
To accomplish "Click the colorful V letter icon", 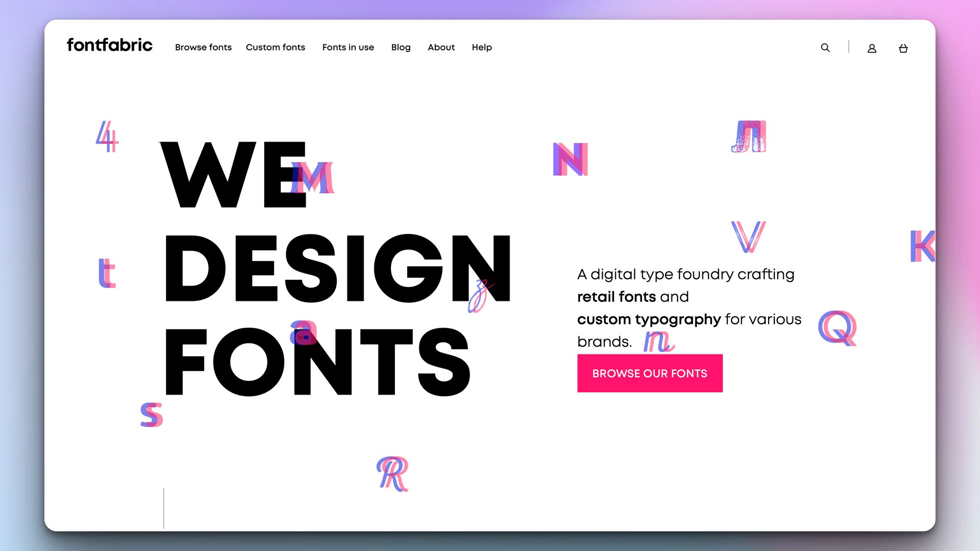I will coord(748,239).
